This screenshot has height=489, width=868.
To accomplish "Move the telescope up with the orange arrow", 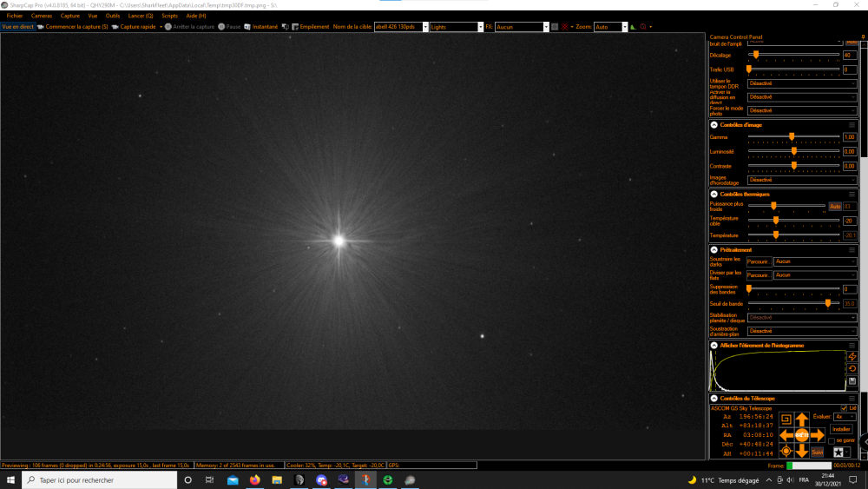I will click(801, 420).
